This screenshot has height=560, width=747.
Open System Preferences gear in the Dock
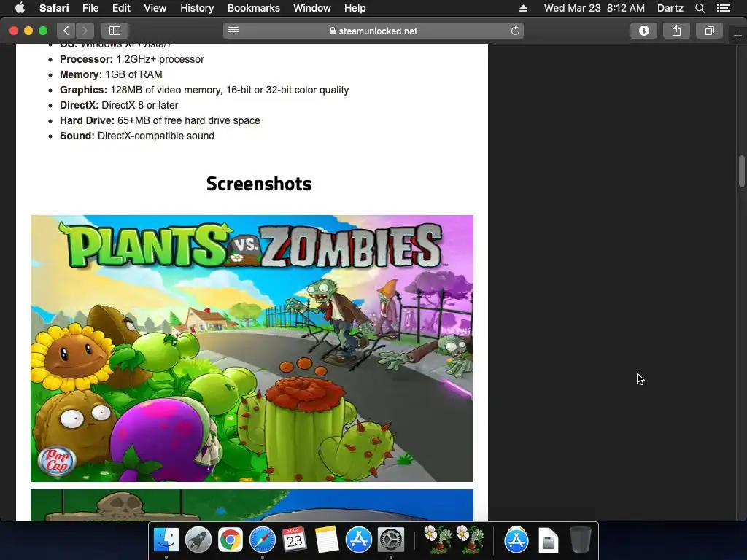(x=391, y=540)
